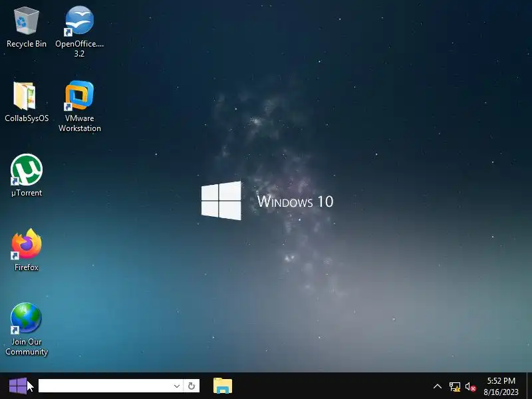532x399 pixels.
Task: Show hidden tray icons chevron
Action: [438, 386]
